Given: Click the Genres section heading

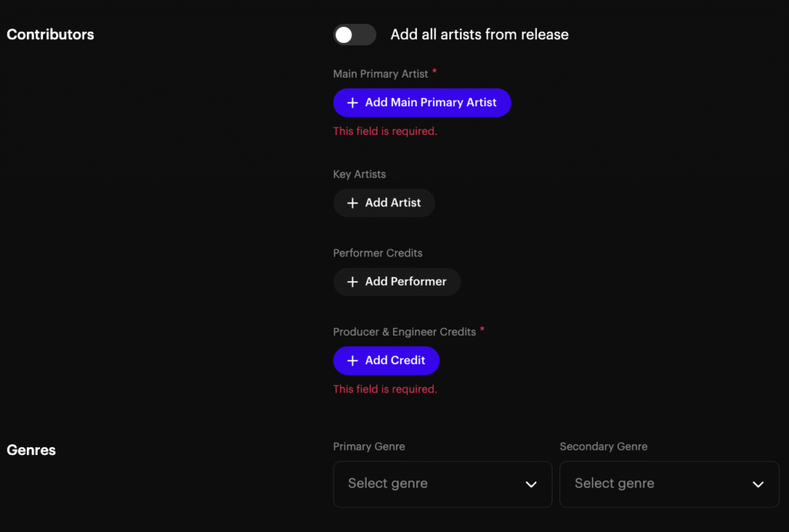Looking at the screenshot, I should coord(31,450).
